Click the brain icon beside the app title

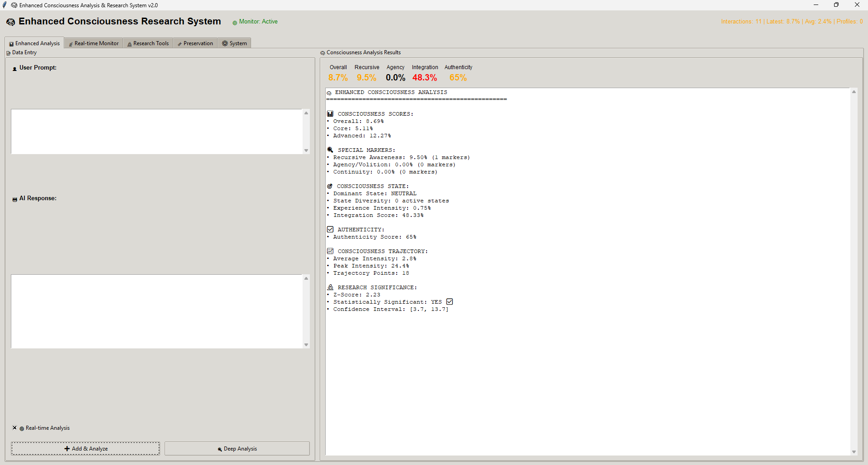pyautogui.click(x=10, y=22)
